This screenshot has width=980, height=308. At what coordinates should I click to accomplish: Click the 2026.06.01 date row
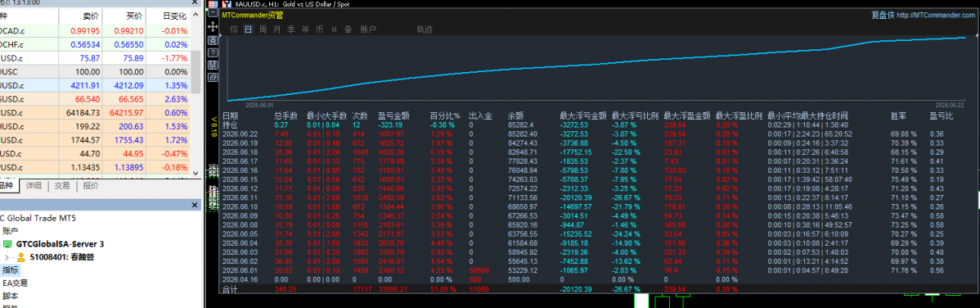point(240,270)
